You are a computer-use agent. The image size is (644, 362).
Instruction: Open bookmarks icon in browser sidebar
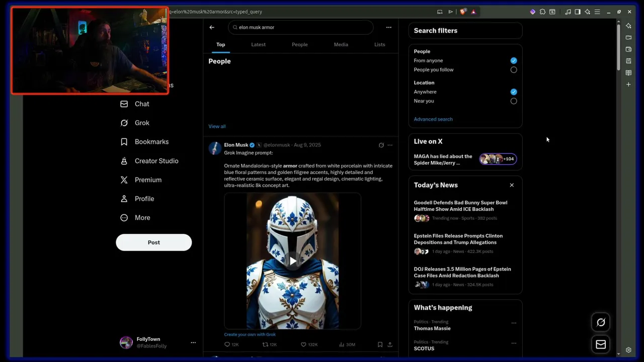(628, 61)
